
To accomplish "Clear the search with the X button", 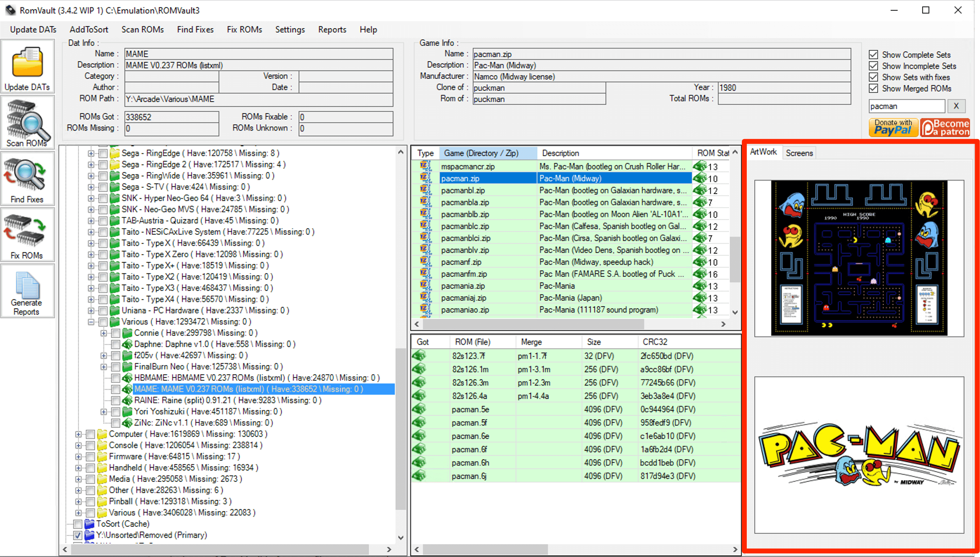I will [x=956, y=106].
